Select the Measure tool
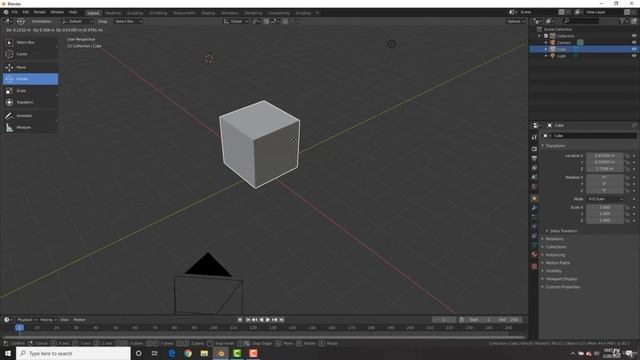Image resolution: width=640 pixels, height=360 pixels. coord(30,128)
